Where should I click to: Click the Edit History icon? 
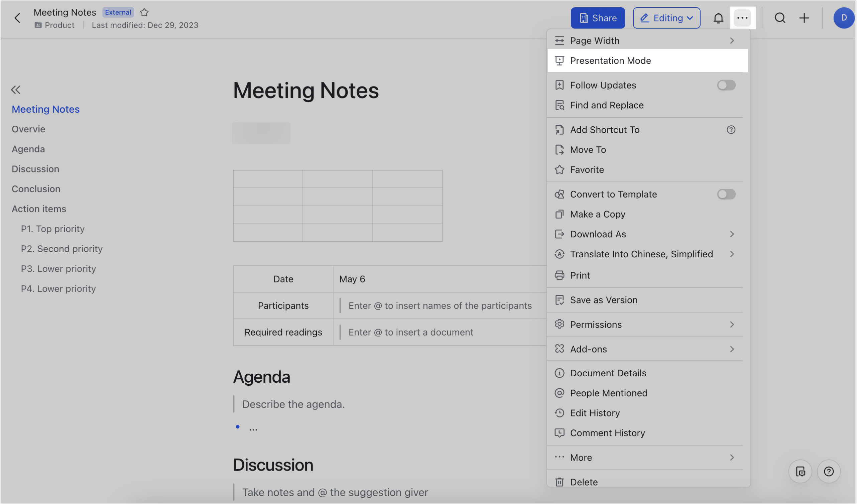click(x=560, y=413)
